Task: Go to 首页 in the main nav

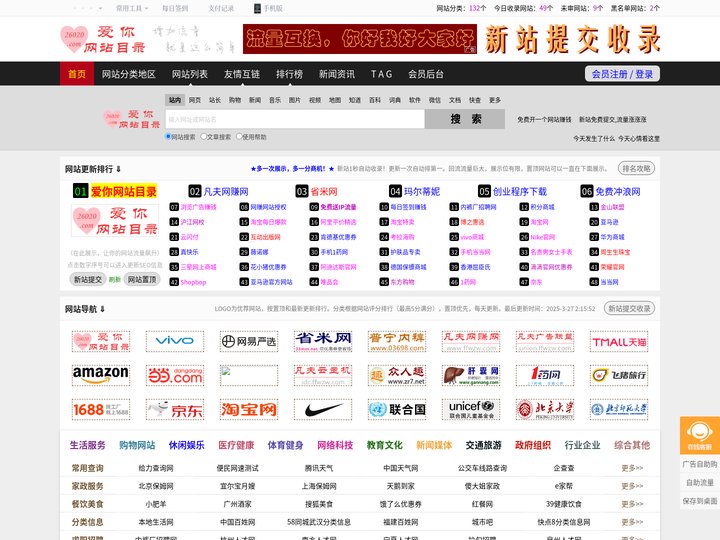Action: click(77, 74)
